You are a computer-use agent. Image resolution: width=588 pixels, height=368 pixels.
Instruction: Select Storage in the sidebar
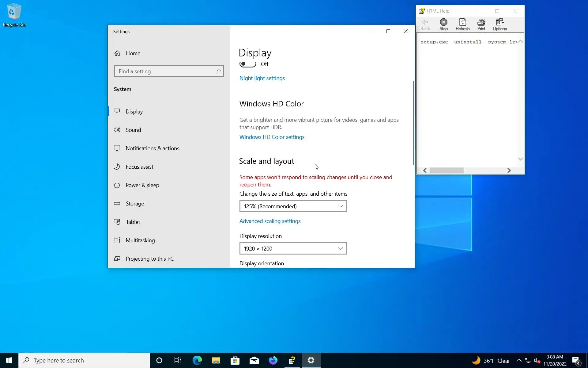[x=135, y=203]
